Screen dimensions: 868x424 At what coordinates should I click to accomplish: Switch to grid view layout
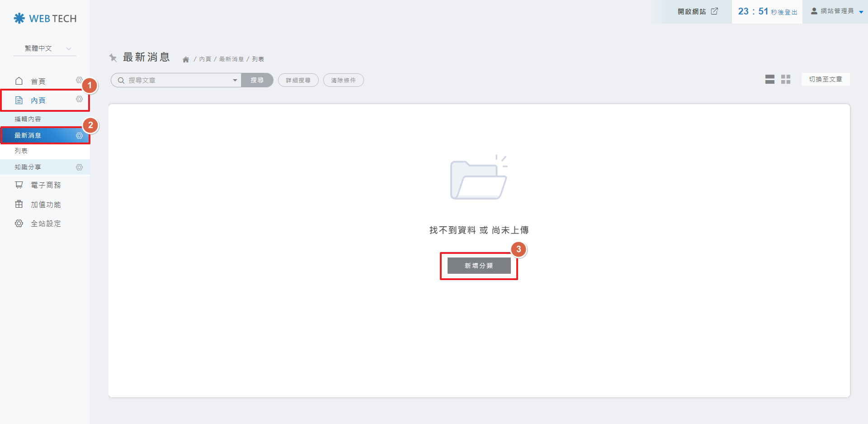(786, 80)
